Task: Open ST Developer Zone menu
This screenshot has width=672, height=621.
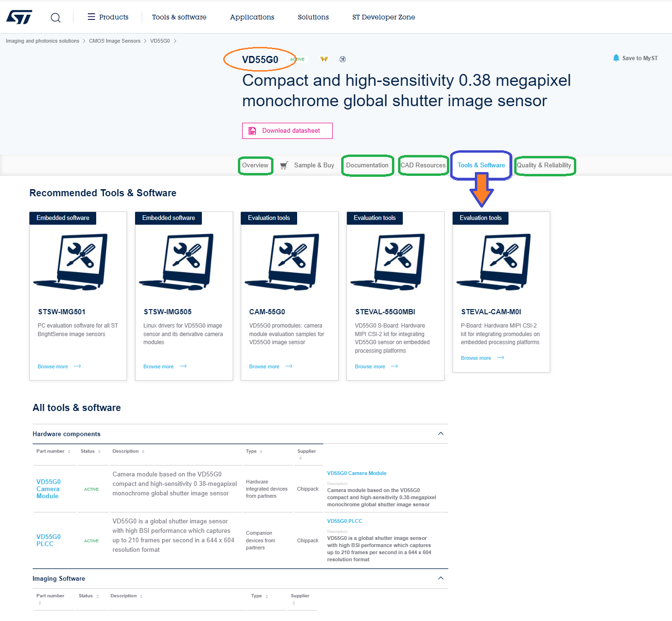Action: click(383, 17)
